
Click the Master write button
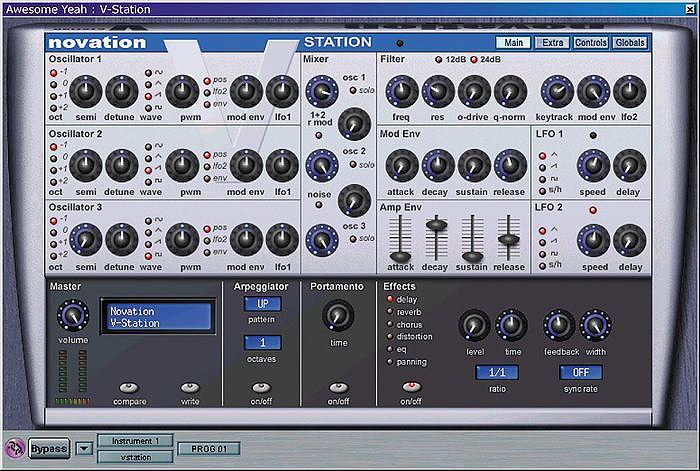190,387
